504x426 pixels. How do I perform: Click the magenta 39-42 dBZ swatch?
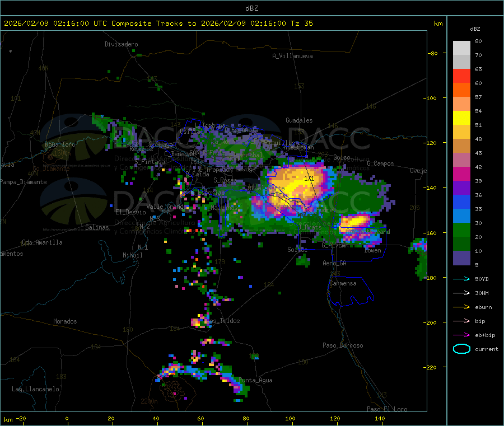click(461, 174)
